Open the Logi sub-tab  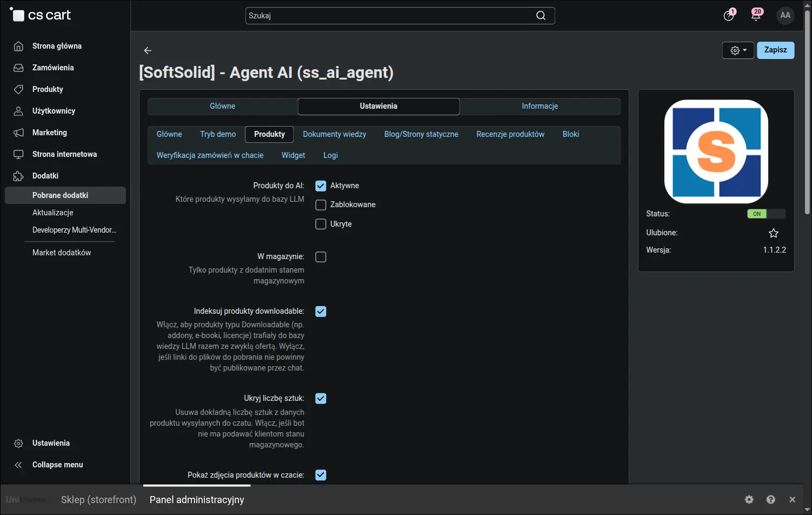tap(330, 155)
